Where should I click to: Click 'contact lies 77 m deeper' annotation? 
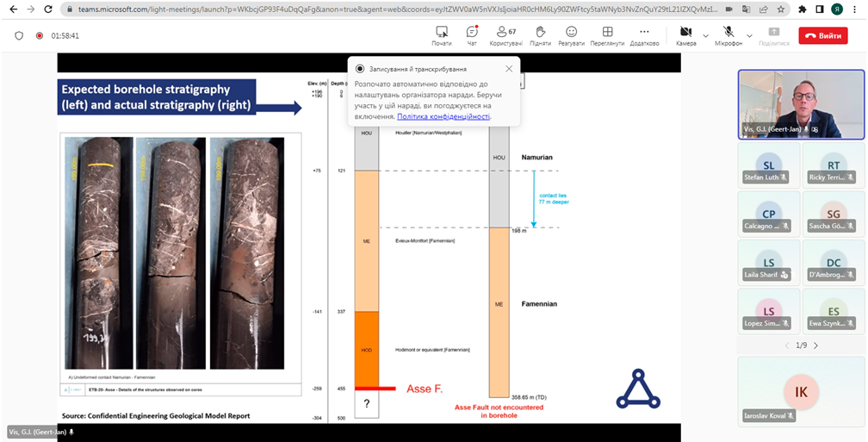pos(553,199)
